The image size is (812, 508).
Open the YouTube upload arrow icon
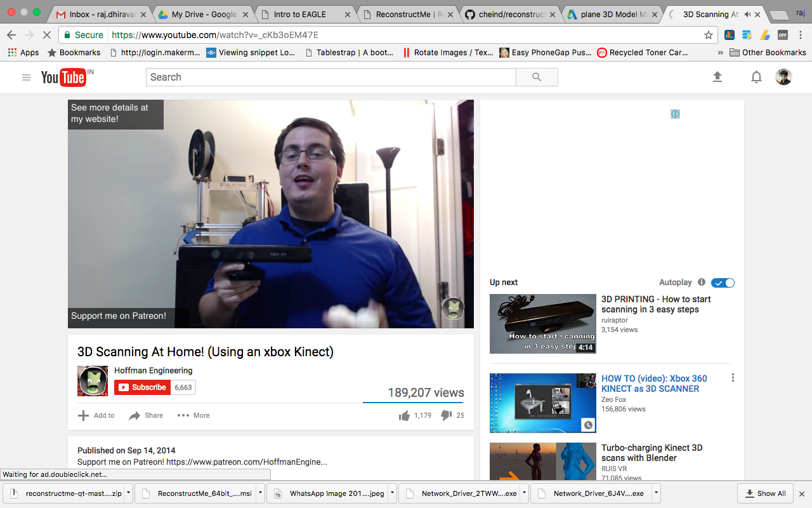(717, 77)
